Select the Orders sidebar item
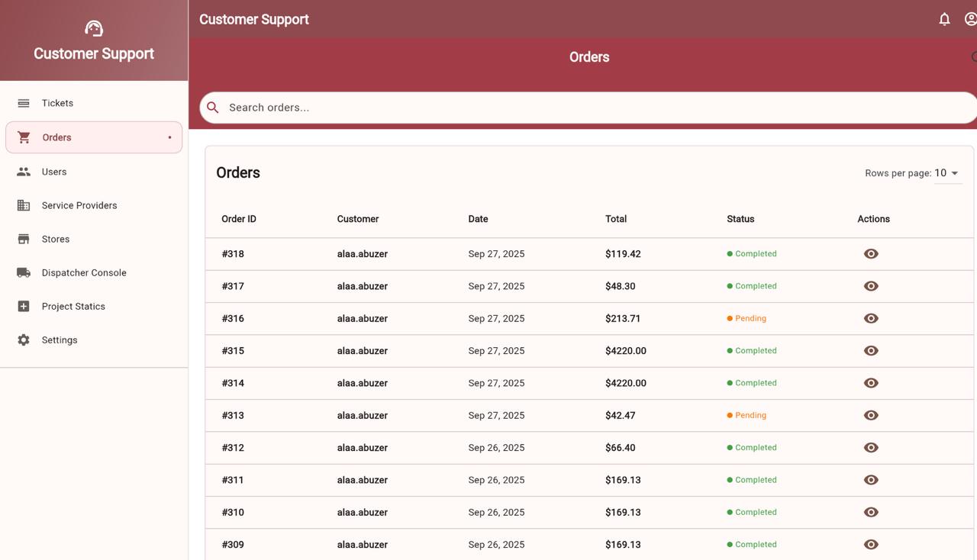The width and height of the screenshot is (977, 560). coord(57,137)
